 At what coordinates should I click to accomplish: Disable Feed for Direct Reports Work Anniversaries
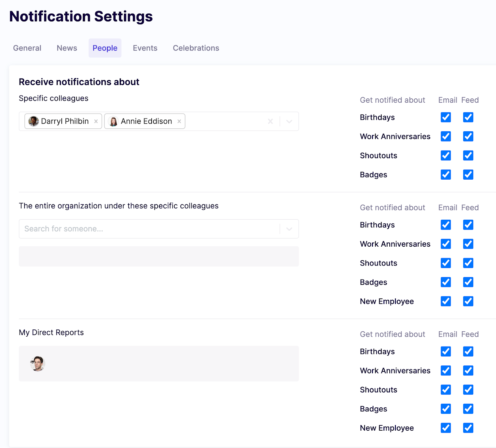tap(468, 370)
